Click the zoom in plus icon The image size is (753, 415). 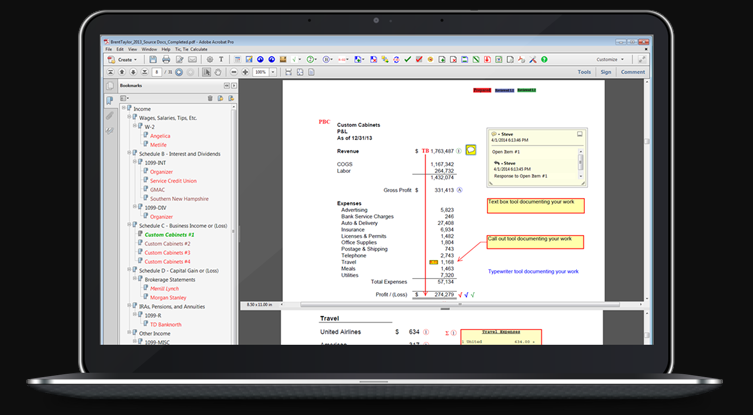click(x=246, y=72)
